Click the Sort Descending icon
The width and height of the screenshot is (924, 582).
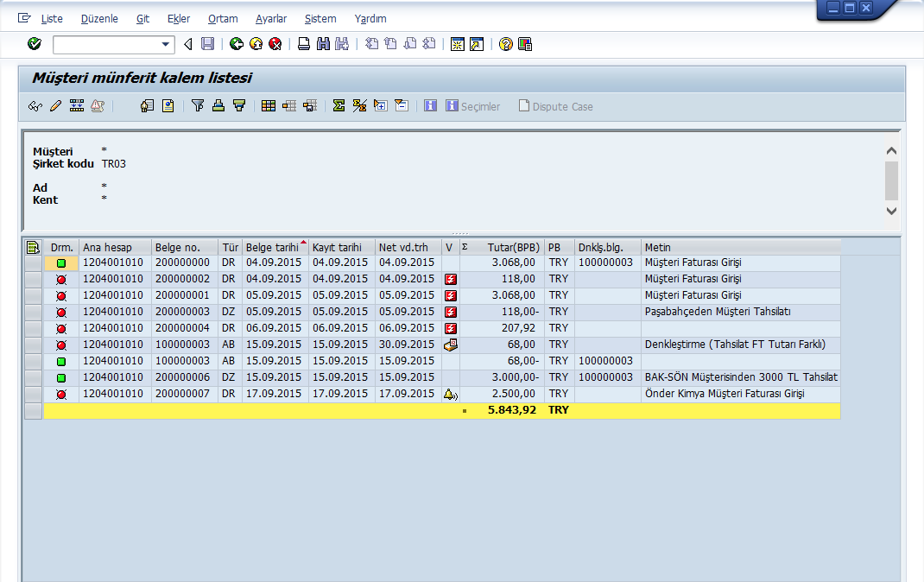[x=238, y=106]
